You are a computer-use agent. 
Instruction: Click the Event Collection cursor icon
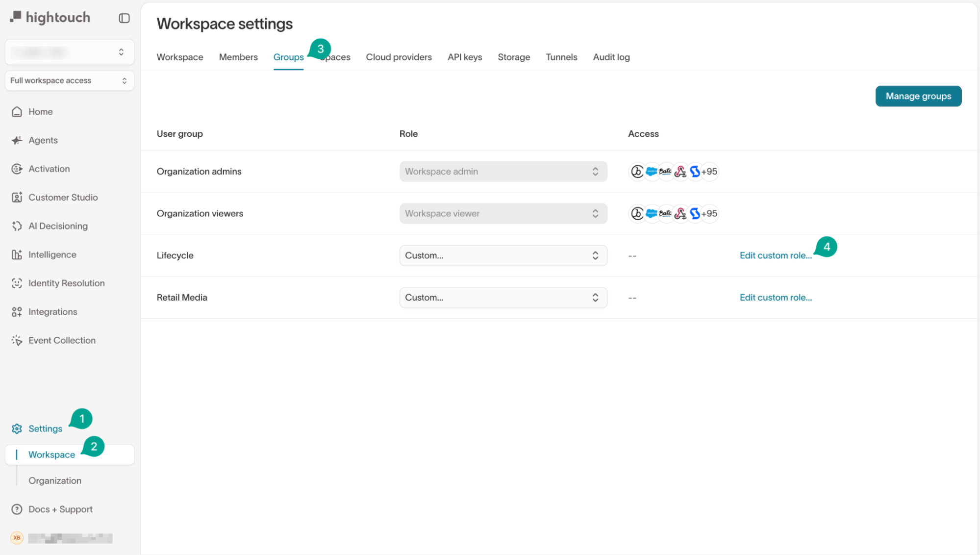(17, 340)
